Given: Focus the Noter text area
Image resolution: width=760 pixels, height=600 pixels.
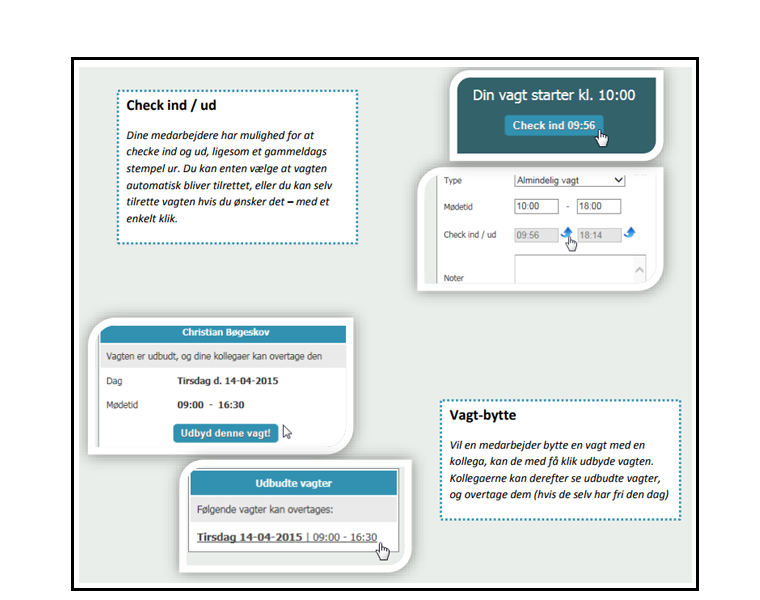Looking at the screenshot, I should [x=573, y=269].
